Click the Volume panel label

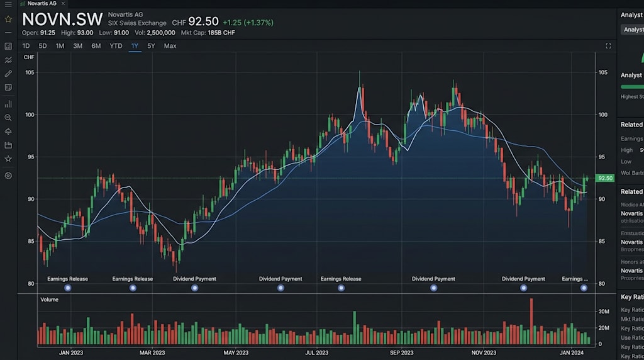49,300
